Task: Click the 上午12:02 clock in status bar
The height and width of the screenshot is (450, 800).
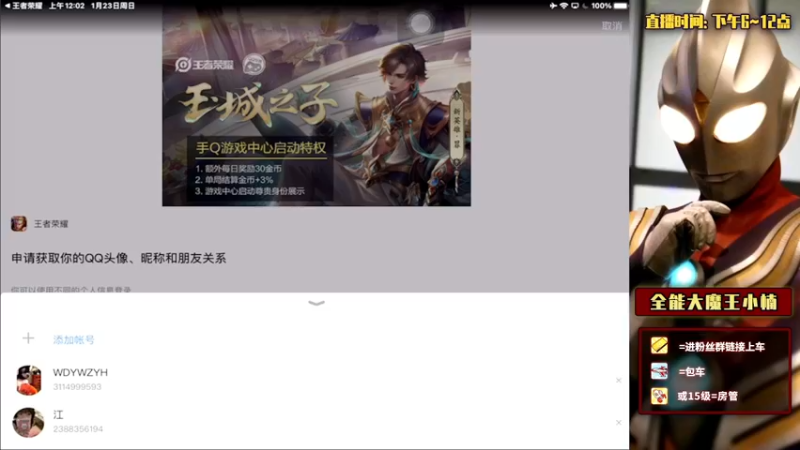Action: tap(66, 6)
